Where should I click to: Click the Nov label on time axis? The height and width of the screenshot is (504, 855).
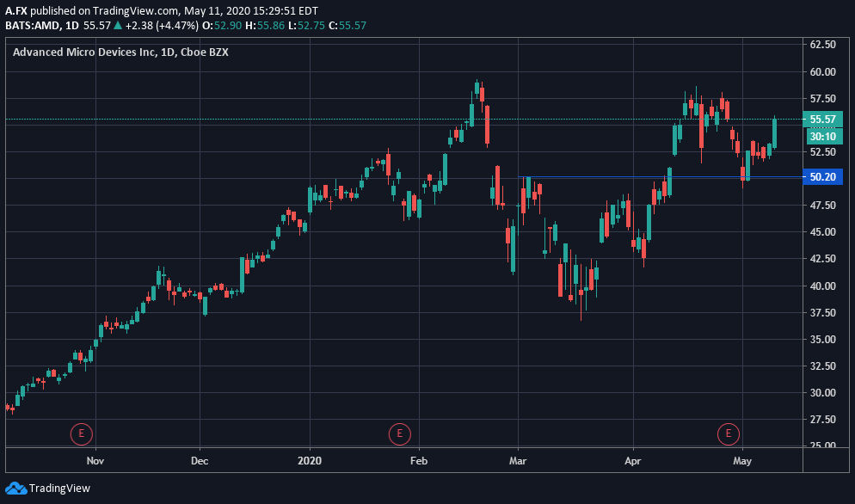(95, 461)
